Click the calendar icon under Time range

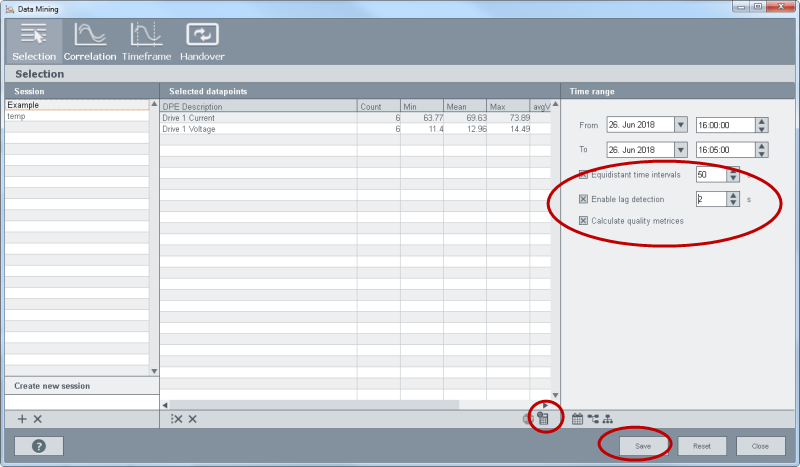click(577, 419)
